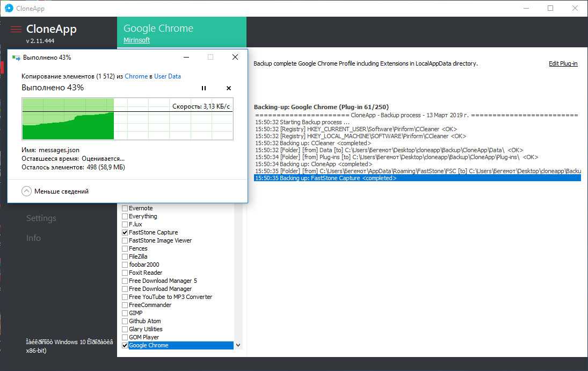Enable the Evernote checkbox

click(125, 208)
